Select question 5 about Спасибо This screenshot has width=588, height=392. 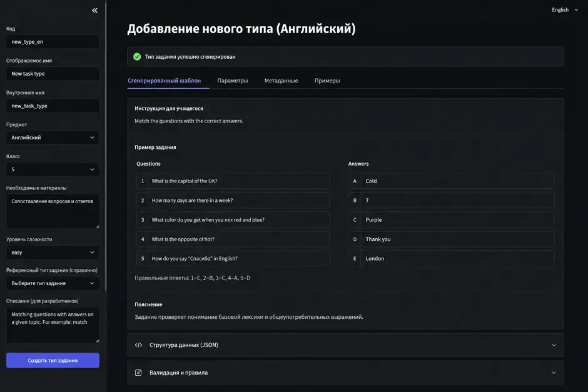[233, 259]
